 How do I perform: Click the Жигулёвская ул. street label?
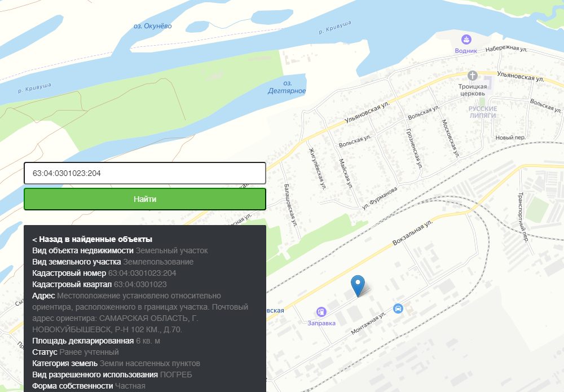(317, 169)
